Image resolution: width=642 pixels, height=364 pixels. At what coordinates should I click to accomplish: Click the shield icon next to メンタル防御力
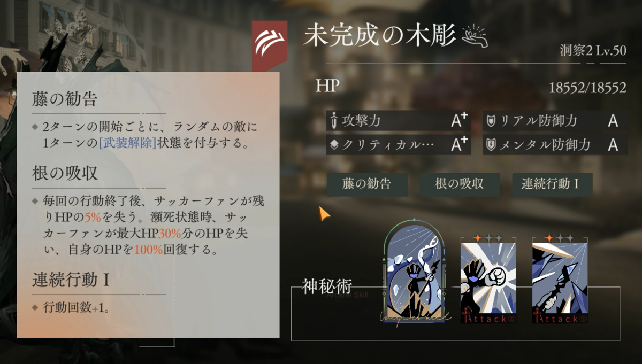490,144
